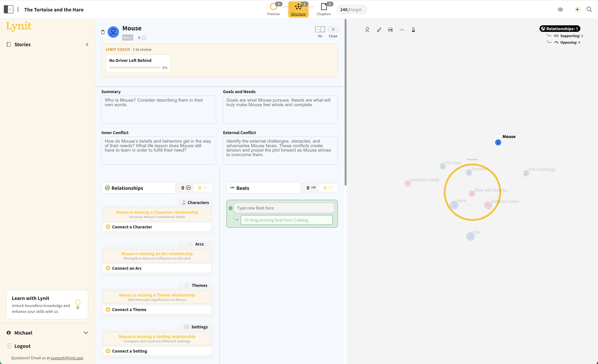Click the masks icon beside Minor

[144, 38]
